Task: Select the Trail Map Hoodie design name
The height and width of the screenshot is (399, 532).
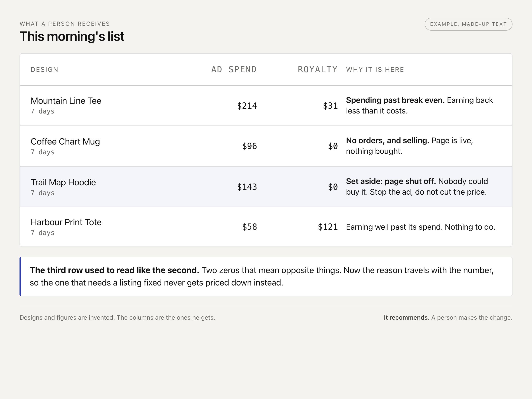Action: point(63,182)
